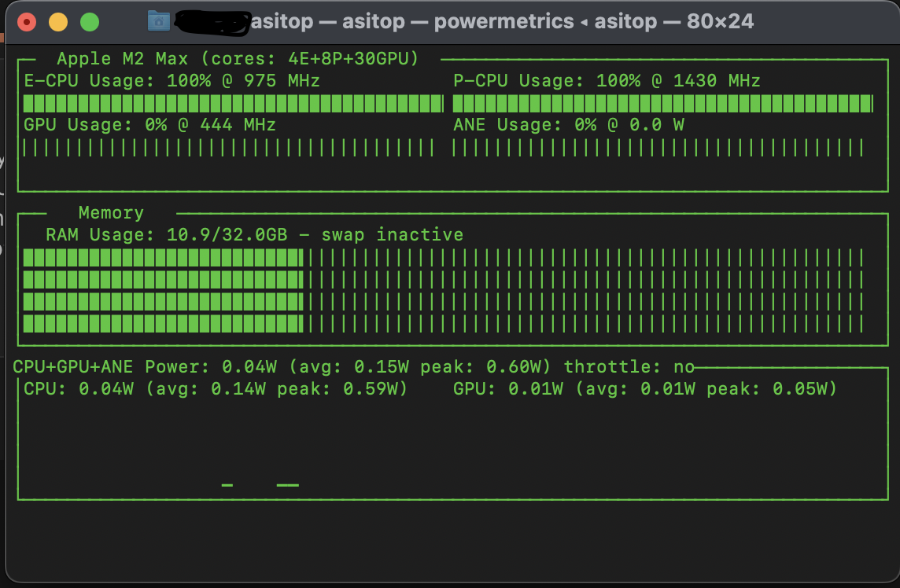Screen dimensions: 900x588
Task: Maximize the terminal with the green button
Action: click(90, 22)
